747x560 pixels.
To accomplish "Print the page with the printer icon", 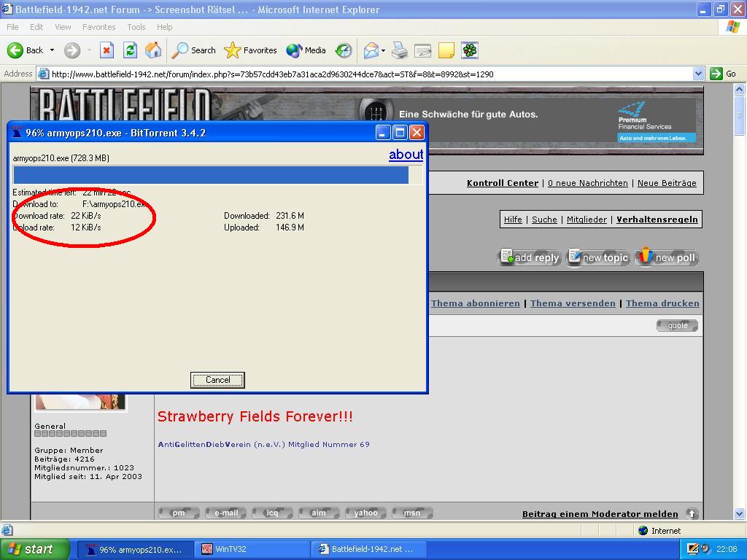I will (400, 50).
